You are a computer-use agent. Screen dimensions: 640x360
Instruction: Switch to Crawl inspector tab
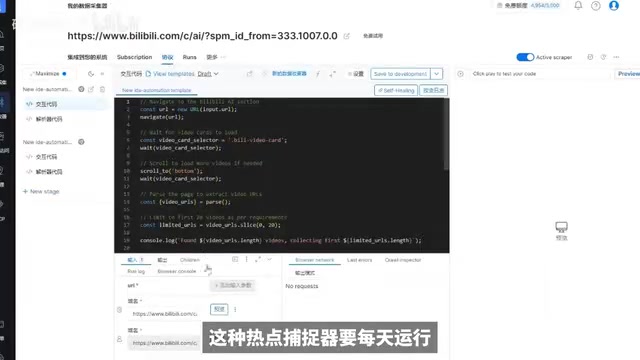403,260
